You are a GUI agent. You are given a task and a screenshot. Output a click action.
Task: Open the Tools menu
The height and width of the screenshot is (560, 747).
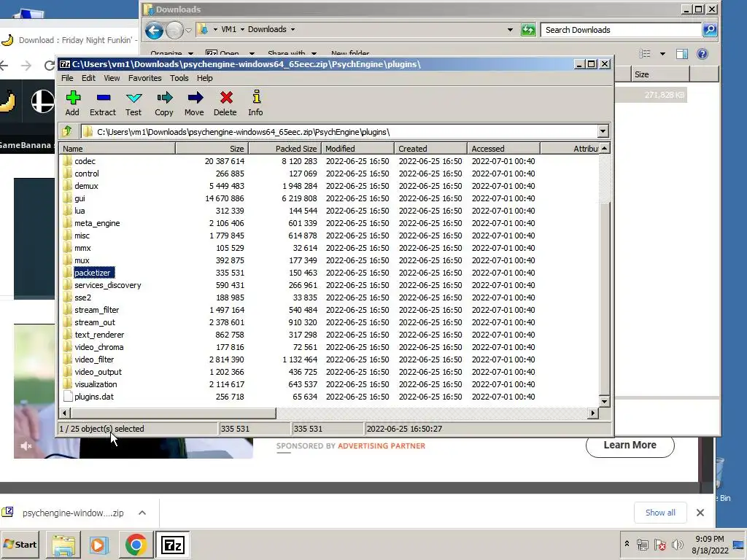179,78
